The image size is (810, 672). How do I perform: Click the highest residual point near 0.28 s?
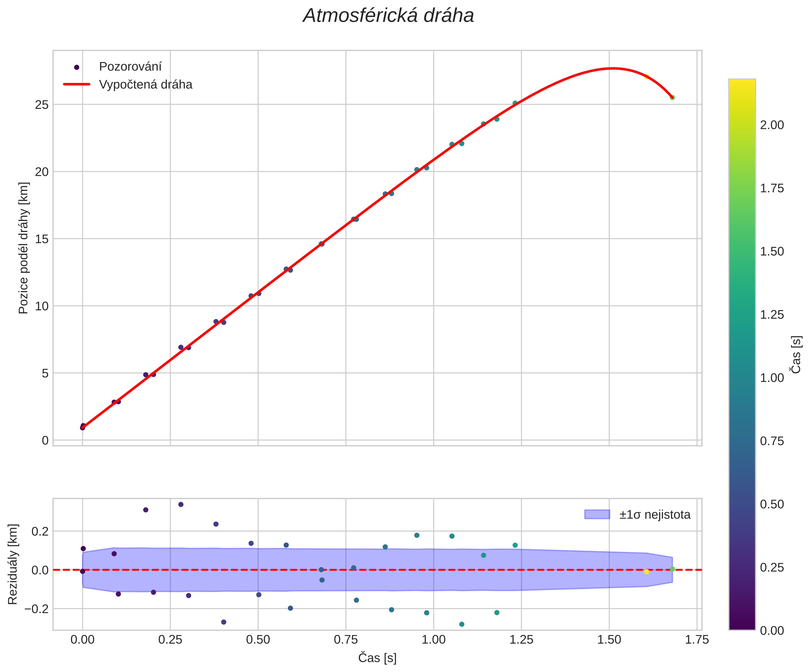point(180,504)
